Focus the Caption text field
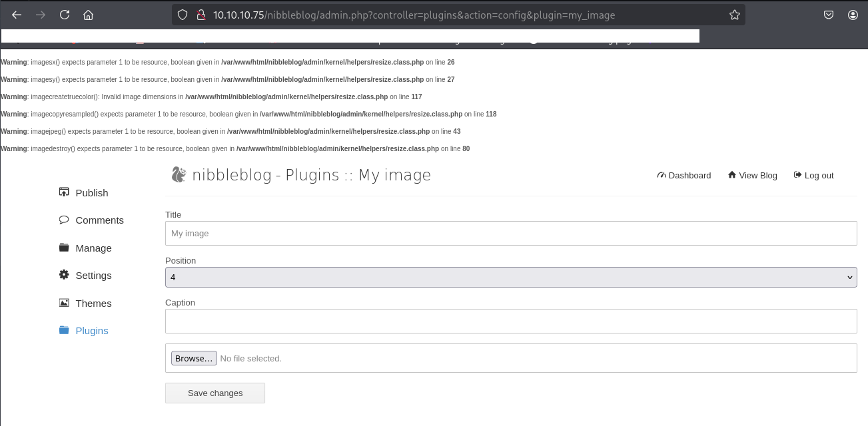868x426 pixels. pyautogui.click(x=510, y=321)
